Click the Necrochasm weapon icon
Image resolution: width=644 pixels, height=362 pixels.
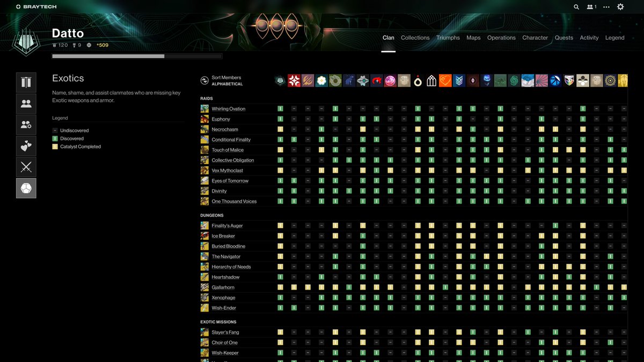point(204,129)
